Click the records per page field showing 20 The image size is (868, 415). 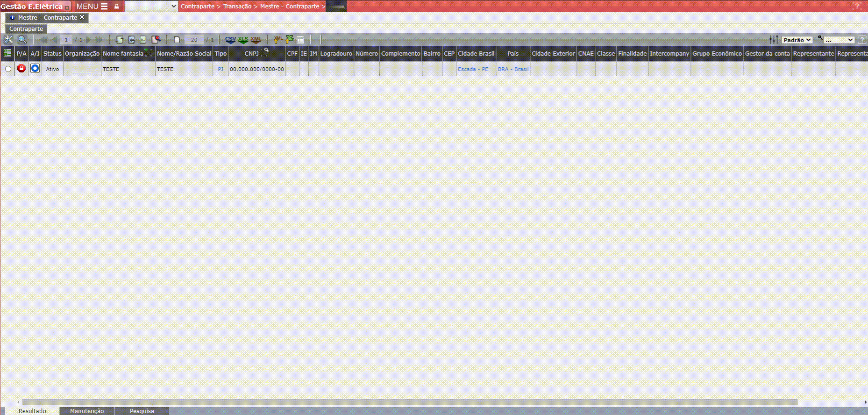194,40
